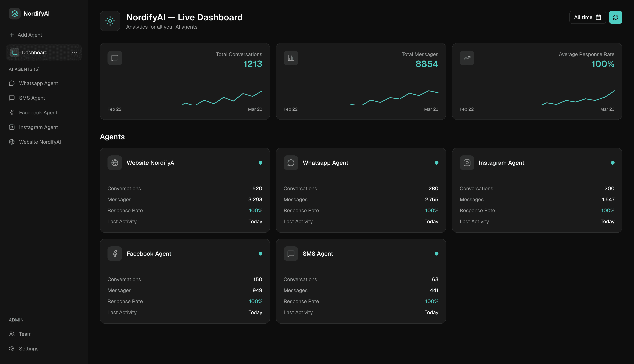This screenshot has width=634, height=364.
Task: Collapse the AI AGENTS section header
Action: tap(24, 69)
